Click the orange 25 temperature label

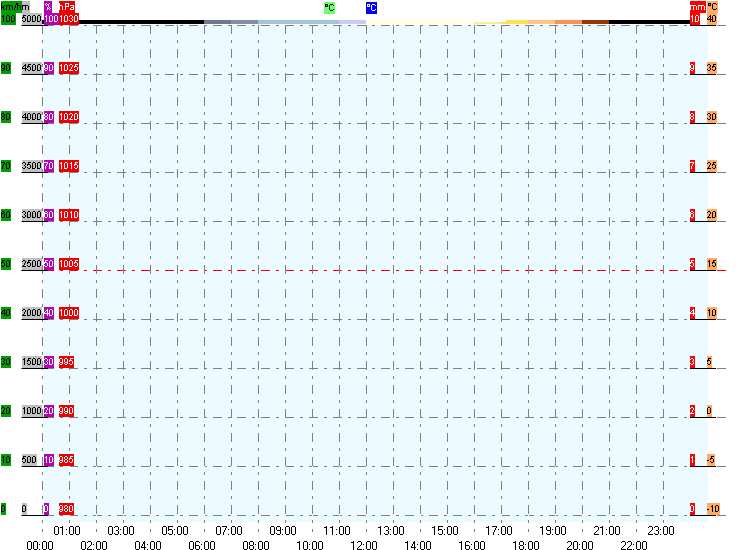(712, 166)
